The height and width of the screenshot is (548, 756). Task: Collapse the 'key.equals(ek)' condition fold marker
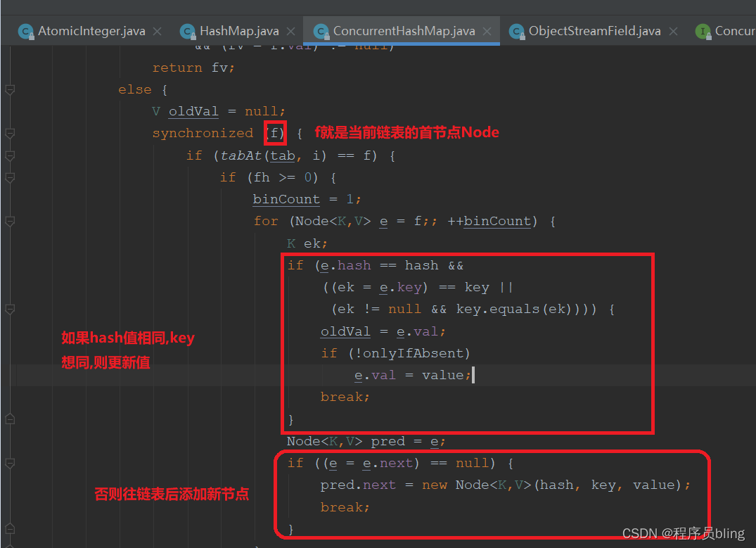coord(10,310)
